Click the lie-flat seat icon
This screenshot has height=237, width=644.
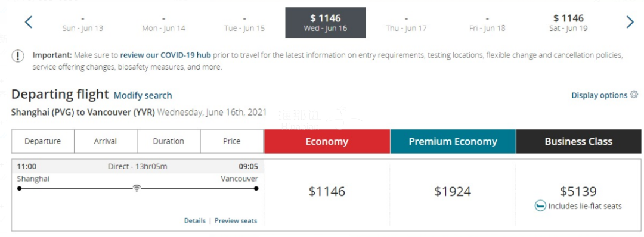coord(540,206)
